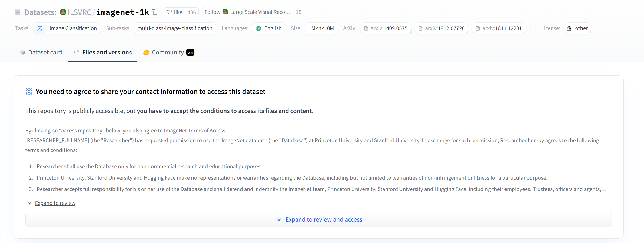The image size is (644, 243).
Task: Open the arxiv:1811.12231 paper tag
Action: [499, 28]
